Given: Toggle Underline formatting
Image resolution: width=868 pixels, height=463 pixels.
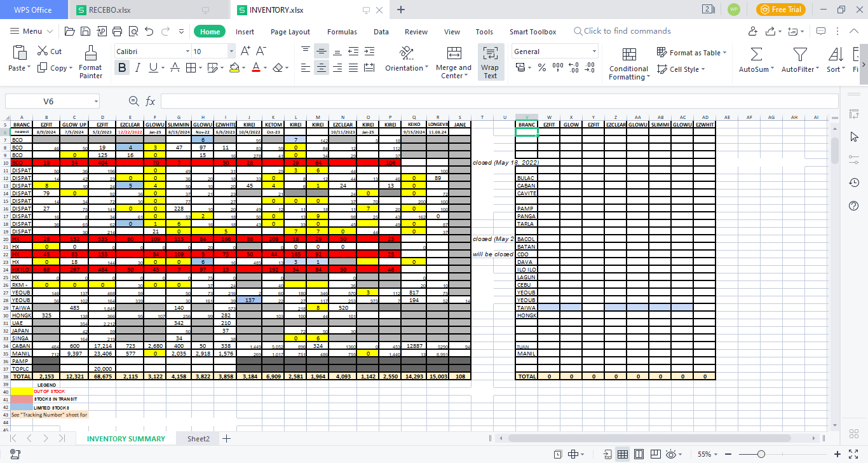Looking at the screenshot, I should (153, 68).
